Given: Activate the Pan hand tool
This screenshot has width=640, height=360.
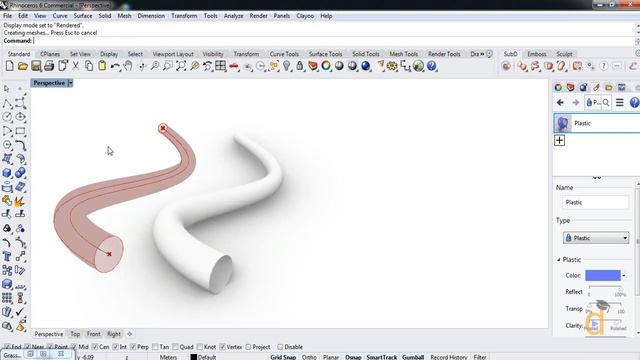Looking at the screenshot, I should (128, 66).
